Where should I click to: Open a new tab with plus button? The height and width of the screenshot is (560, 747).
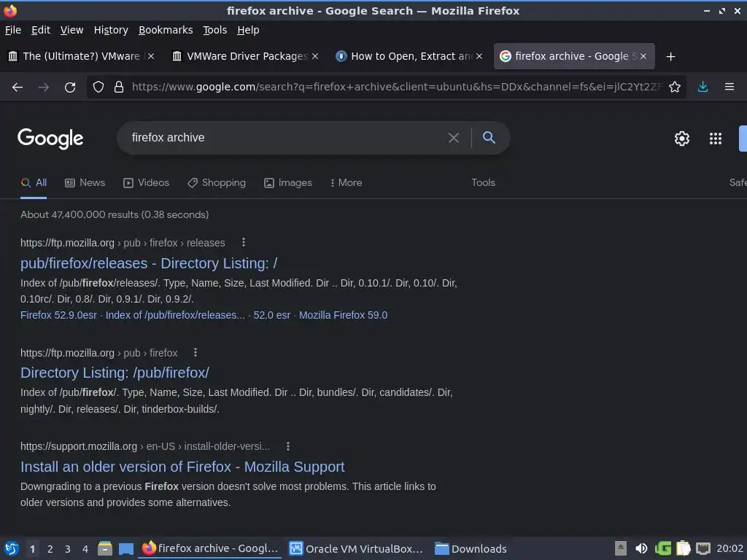point(671,57)
